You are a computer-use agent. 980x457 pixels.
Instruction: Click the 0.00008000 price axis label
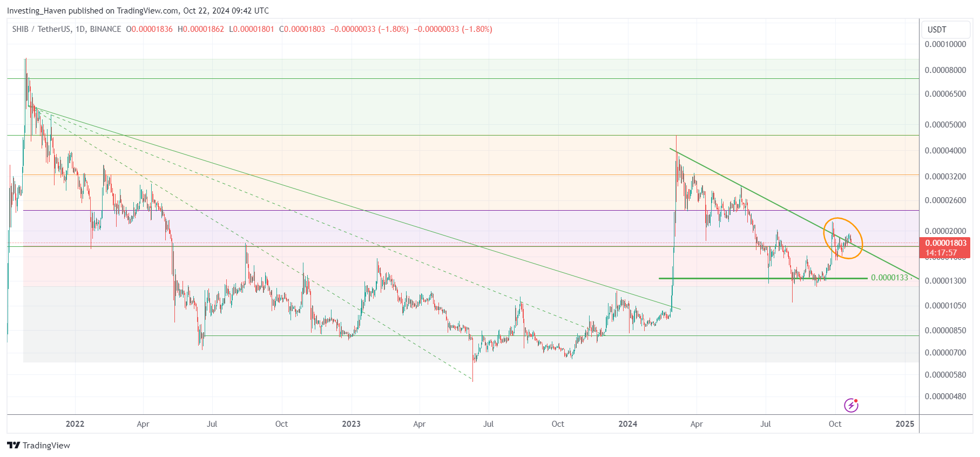tap(945, 70)
